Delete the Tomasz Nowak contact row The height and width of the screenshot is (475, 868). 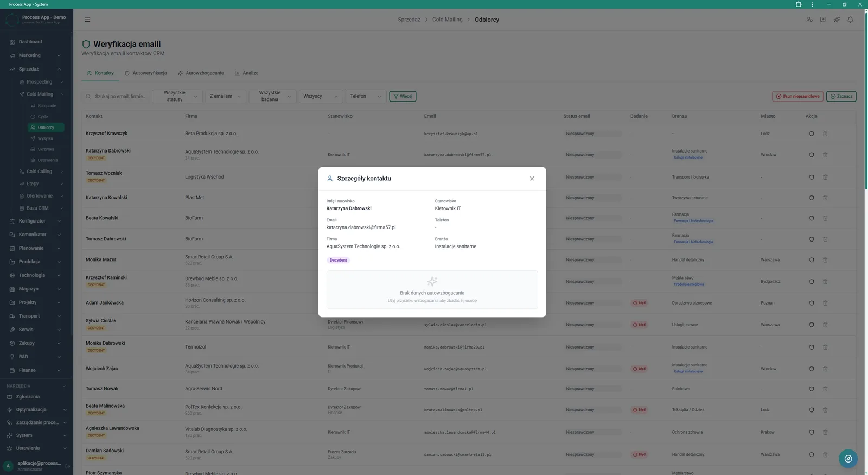[825, 389]
